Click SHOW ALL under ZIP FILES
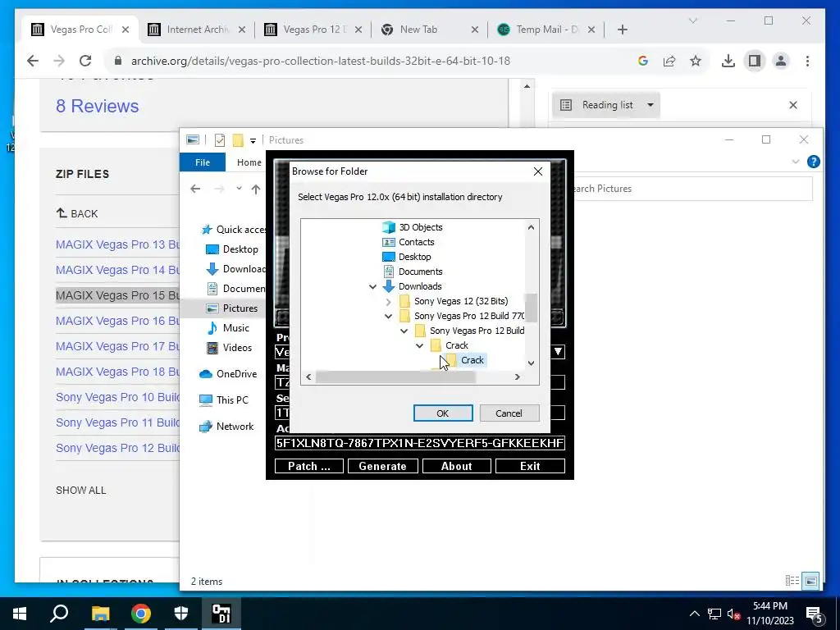840x630 pixels. coord(81,491)
